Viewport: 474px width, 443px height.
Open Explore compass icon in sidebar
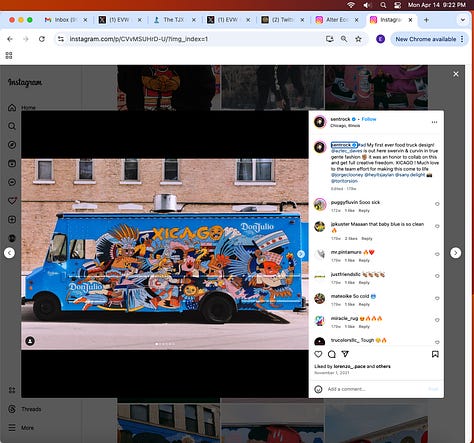click(x=12, y=145)
